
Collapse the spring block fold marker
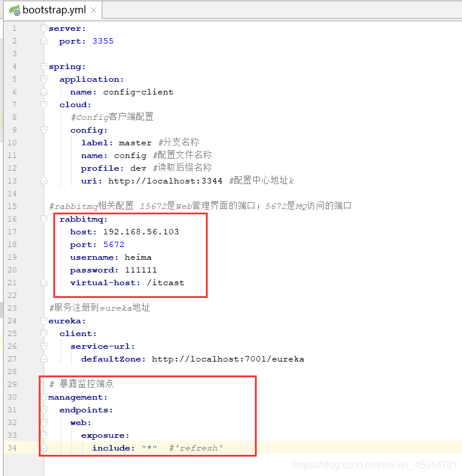click(x=44, y=67)
